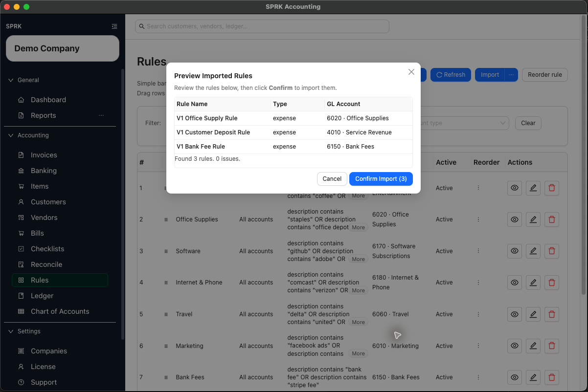Click the Office Supplies drag handle
The width and height of the screenshot is (588, 392).
click(166, 219)
